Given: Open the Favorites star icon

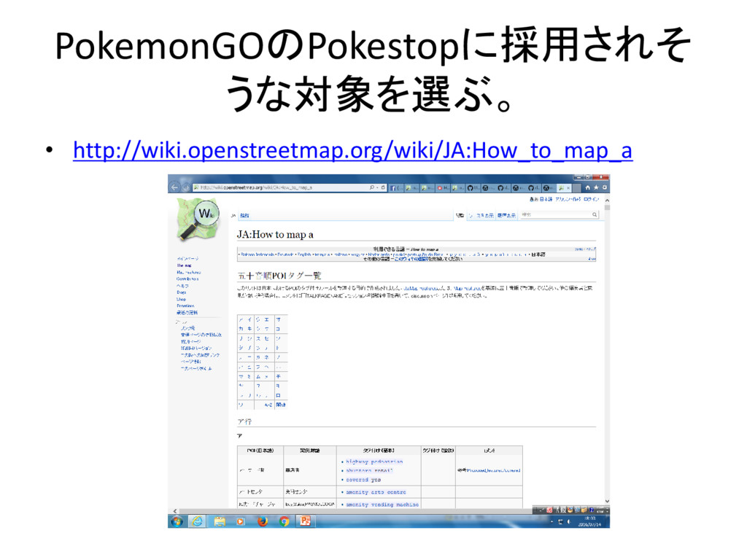Looking at the screenshot, I should [596, 187].
